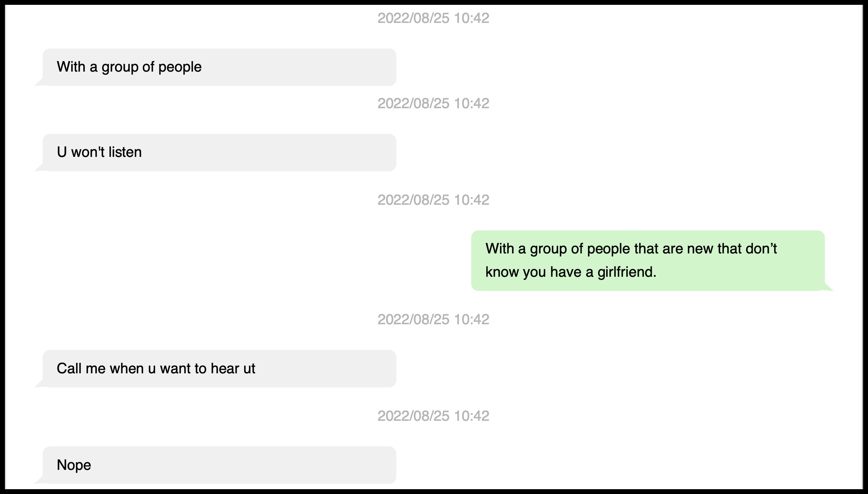
Task: Click the tail of the green sent bubble
Action: coord(828,287)
